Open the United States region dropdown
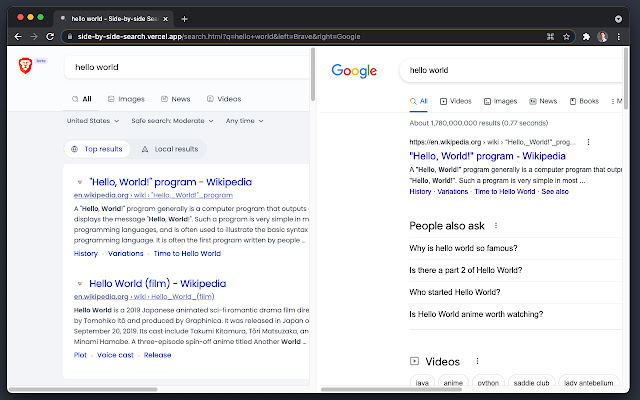 tap(93, 121)
